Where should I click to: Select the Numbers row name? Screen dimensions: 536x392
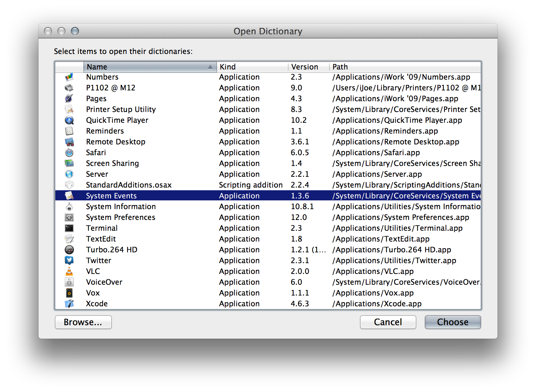pos(102,77)
